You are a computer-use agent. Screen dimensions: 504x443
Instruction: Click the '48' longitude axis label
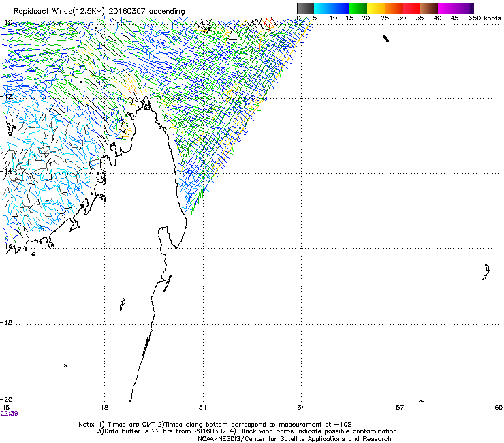[104, 408]
